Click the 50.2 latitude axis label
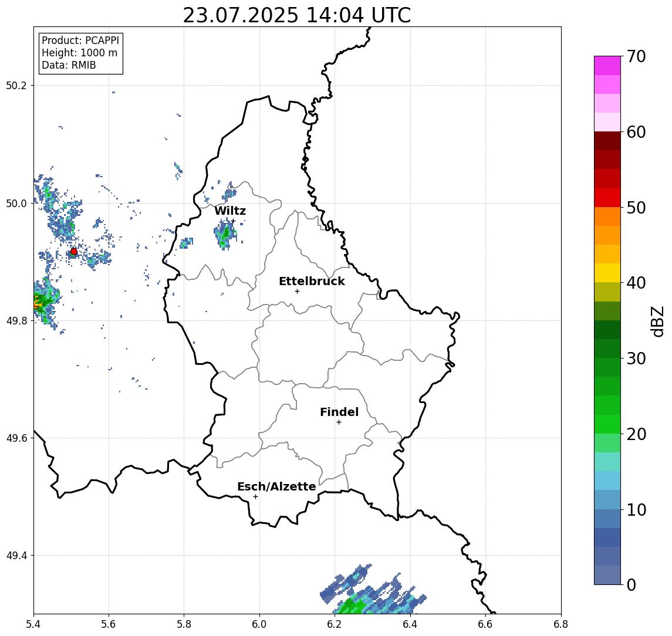This screenshot has width=672, height=636. (x=16, y=85)
